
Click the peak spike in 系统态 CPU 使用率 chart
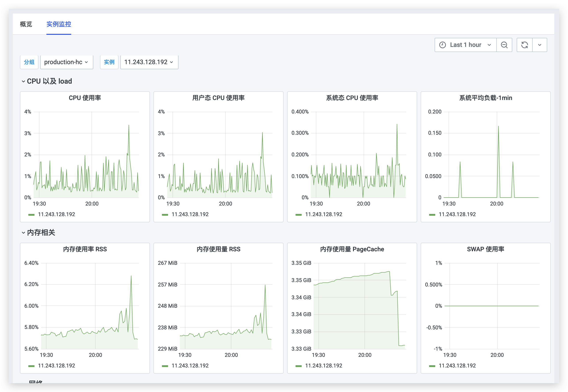pyautogui.click(x=397, y=125)
